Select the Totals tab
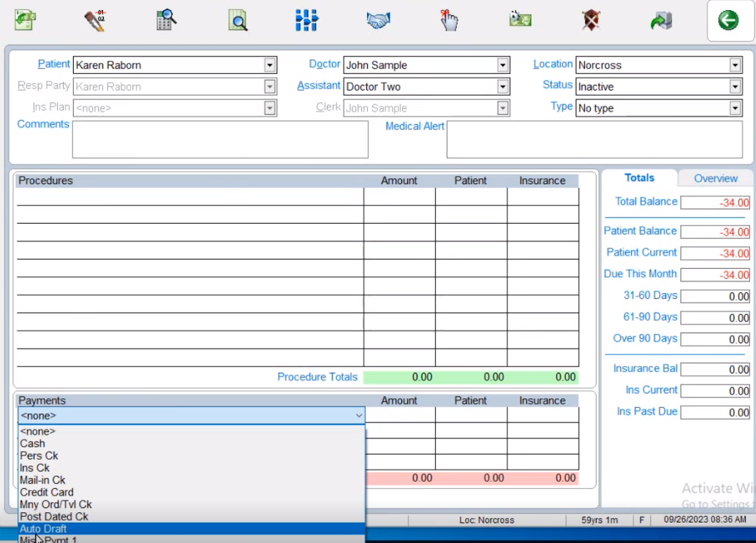Viewport: 756px width, 543px height. (x=639, y=178)
